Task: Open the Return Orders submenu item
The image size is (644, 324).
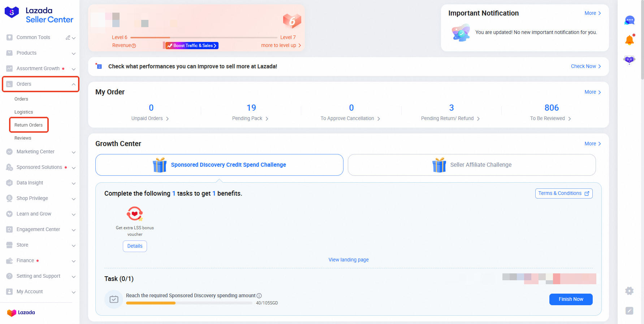Action: (x=29, y=125)
